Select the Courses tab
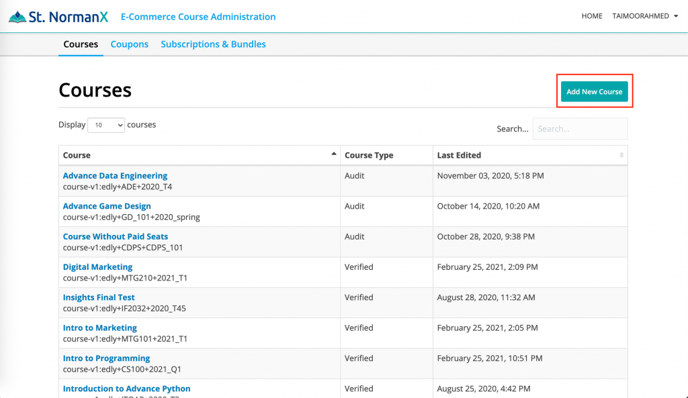Image resolution: width=688 pixels, height=398 pixels. tap(81, 44)
